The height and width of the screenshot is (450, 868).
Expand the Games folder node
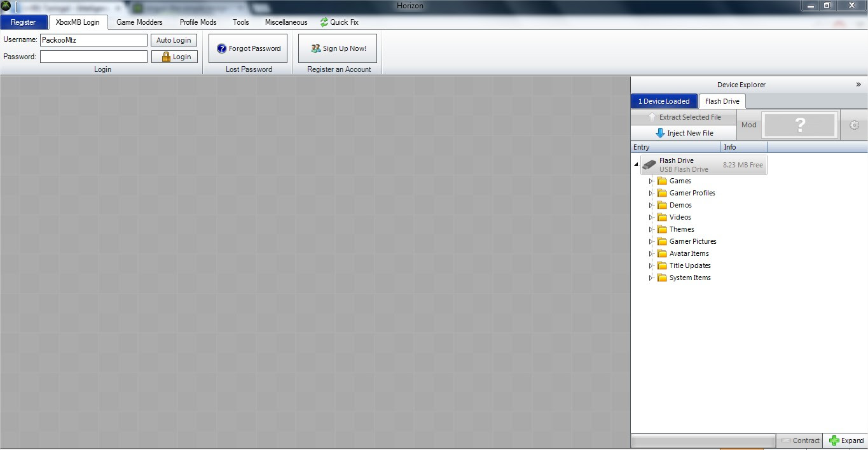click(x=651, y=181)
